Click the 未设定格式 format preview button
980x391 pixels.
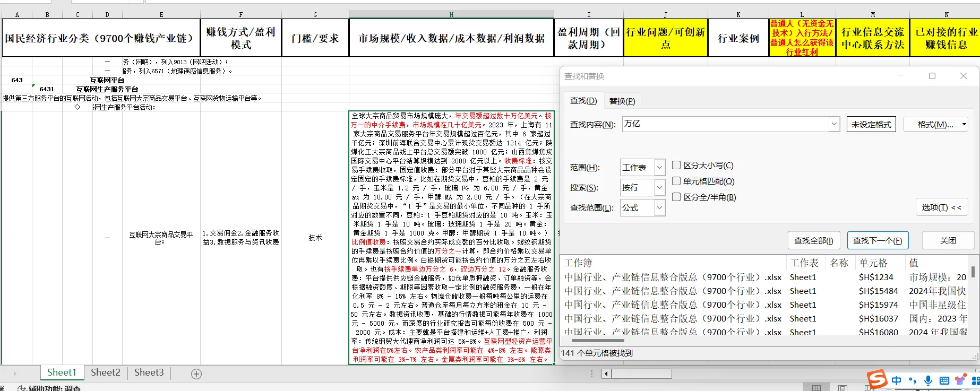point(871,124)
